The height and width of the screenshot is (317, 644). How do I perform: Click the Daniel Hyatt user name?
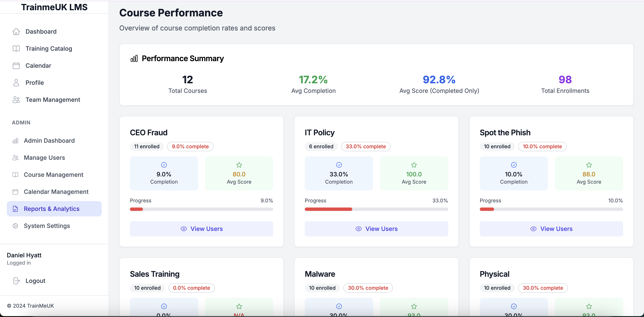click(24, 255)
